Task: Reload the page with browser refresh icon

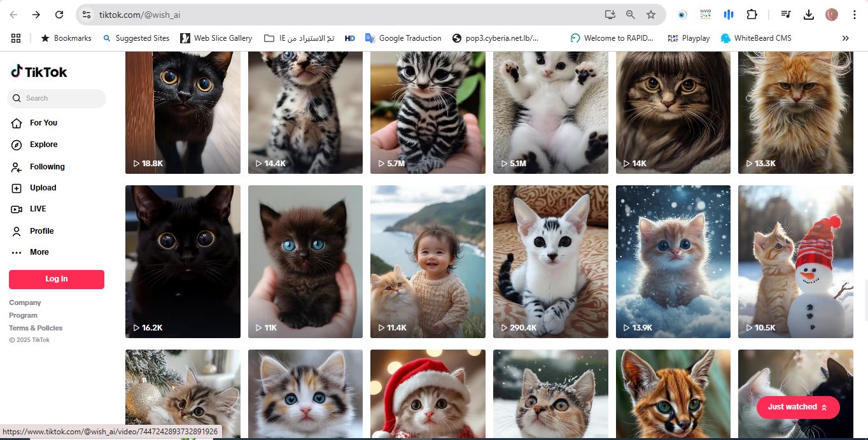Action: pyautogui.click(x=59, y=15)
